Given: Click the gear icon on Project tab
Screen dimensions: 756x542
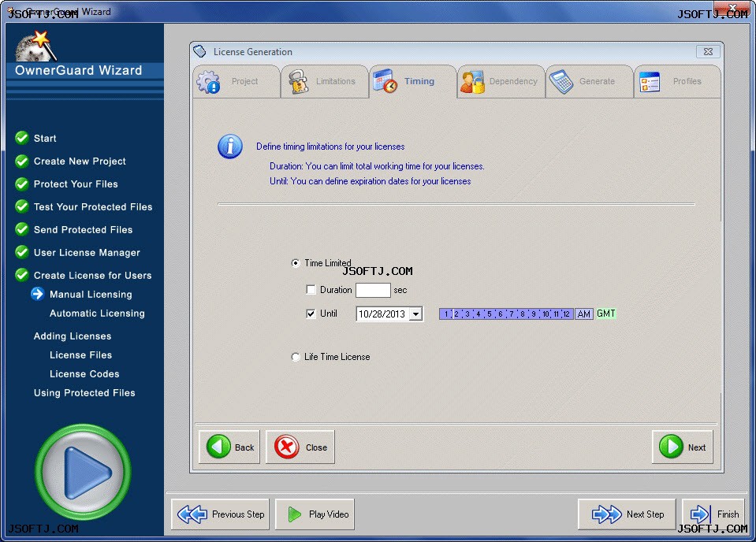Looking at the screenshot, I should point(208,82).
